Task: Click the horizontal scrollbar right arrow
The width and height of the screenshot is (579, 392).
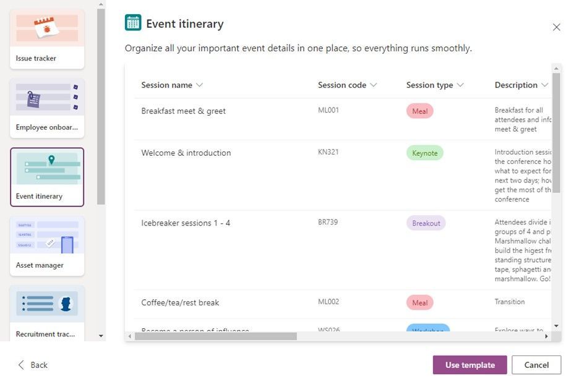Action: click(x=546, y=336)
